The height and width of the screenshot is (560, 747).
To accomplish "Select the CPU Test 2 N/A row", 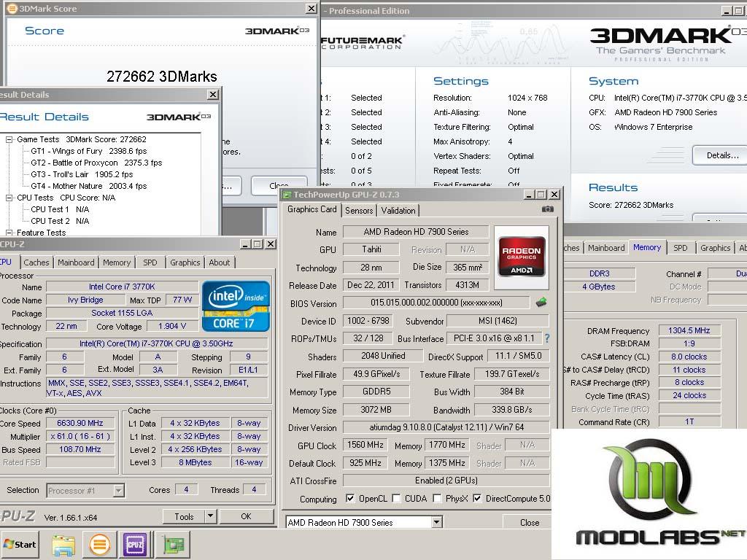I will tap(60, 221).
